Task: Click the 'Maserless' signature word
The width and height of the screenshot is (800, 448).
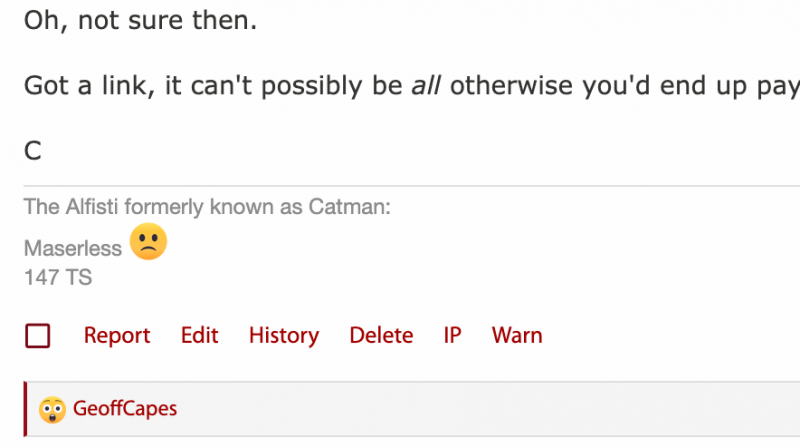Action: coord(73,249)
